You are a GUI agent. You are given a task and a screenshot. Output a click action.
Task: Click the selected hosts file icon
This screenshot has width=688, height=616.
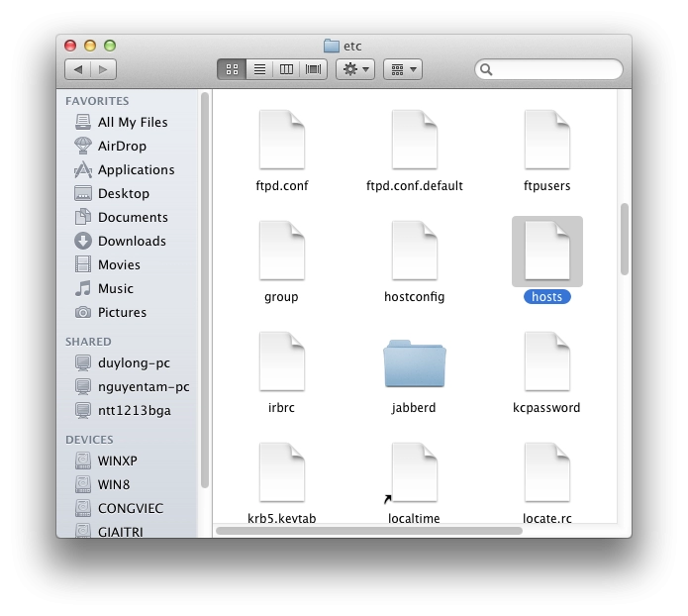coord(547,252)
